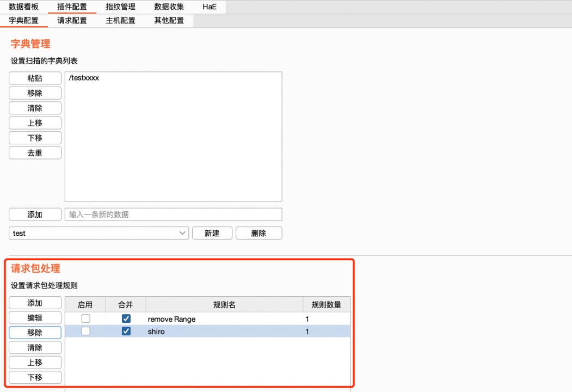Enable the remove Range rule checkbox
Image resolution: width=572 pixels, height=392 pixels.
coord(85,319)
